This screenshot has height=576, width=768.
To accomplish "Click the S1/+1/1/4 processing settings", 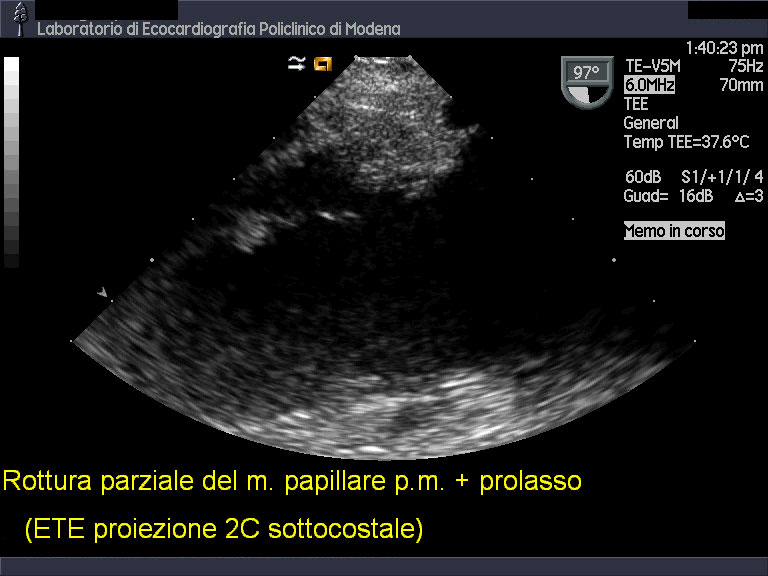I will 708,177.
